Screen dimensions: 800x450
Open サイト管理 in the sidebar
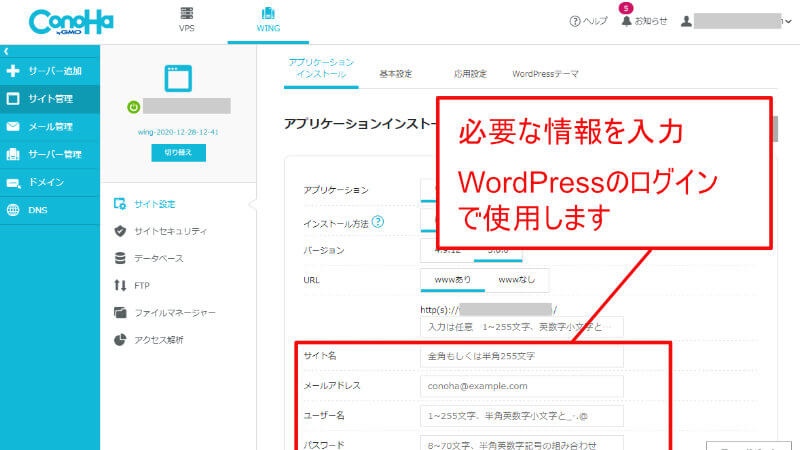(50, 98)
